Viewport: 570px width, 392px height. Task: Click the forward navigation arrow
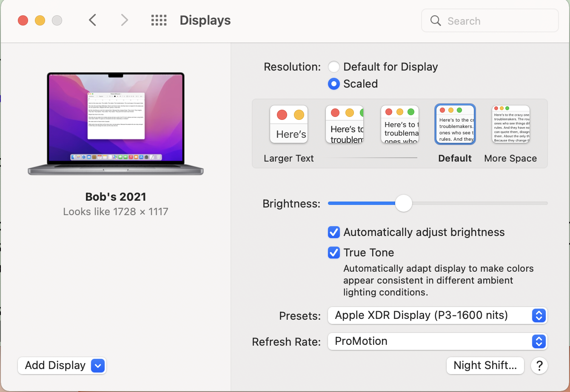pyautogui.click(x=124, y=20)
